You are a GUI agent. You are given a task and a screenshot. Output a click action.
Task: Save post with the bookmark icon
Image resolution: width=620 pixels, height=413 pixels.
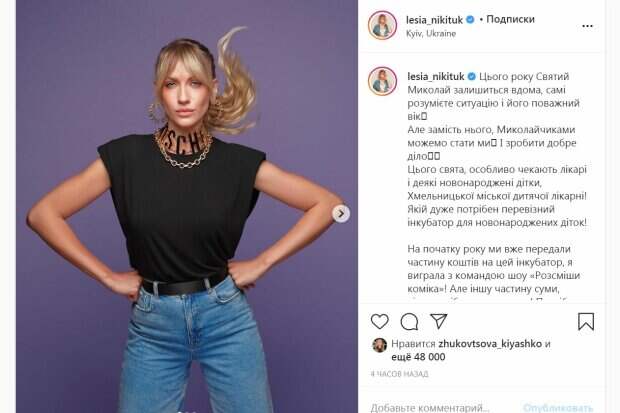586,322
